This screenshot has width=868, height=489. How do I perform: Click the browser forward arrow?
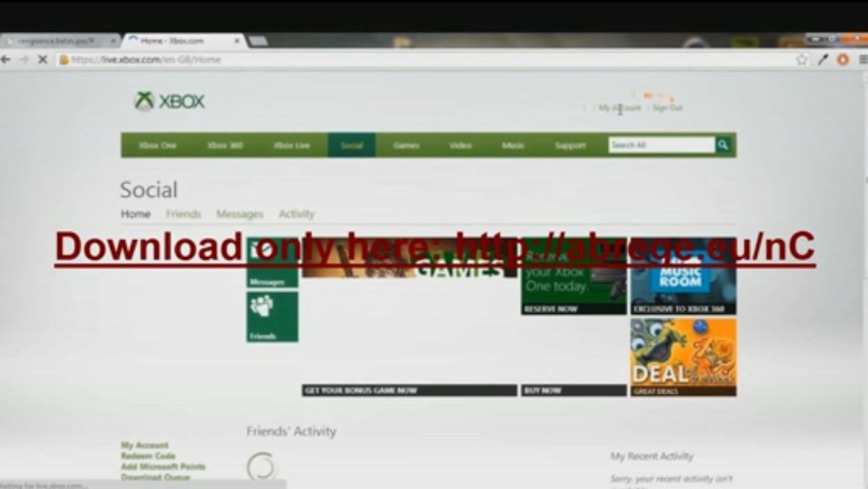[24, 60]
